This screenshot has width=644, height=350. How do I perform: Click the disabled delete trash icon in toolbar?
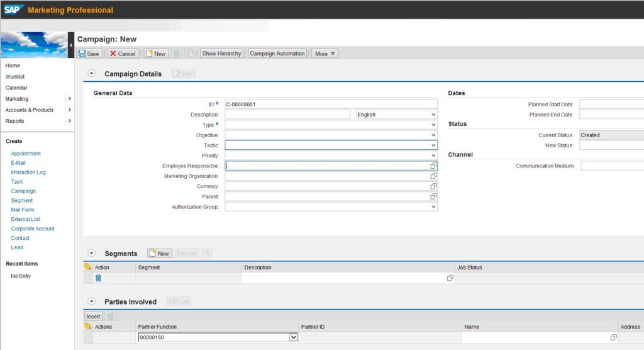point(177,54)
